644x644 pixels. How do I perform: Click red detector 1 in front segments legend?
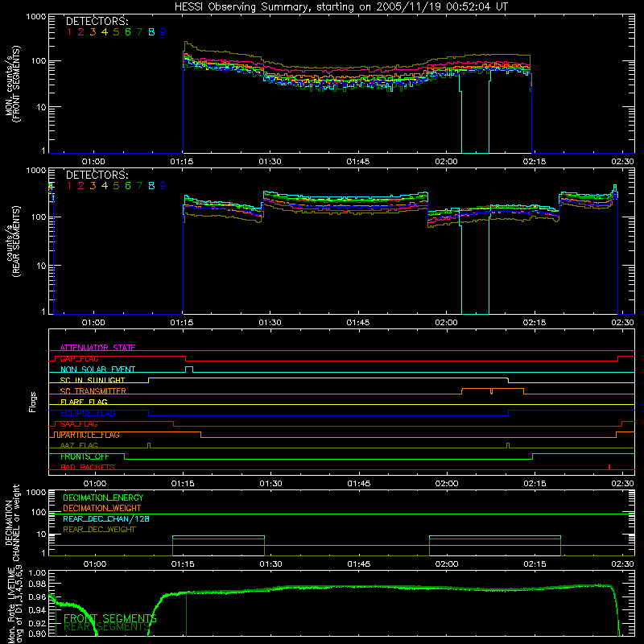tap(69, 32)
